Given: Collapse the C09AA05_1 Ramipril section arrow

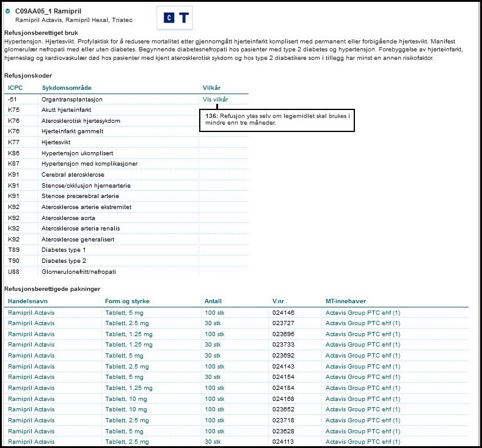Looking at the screenshot, I should pyautogui.click(x=7, y=11).
